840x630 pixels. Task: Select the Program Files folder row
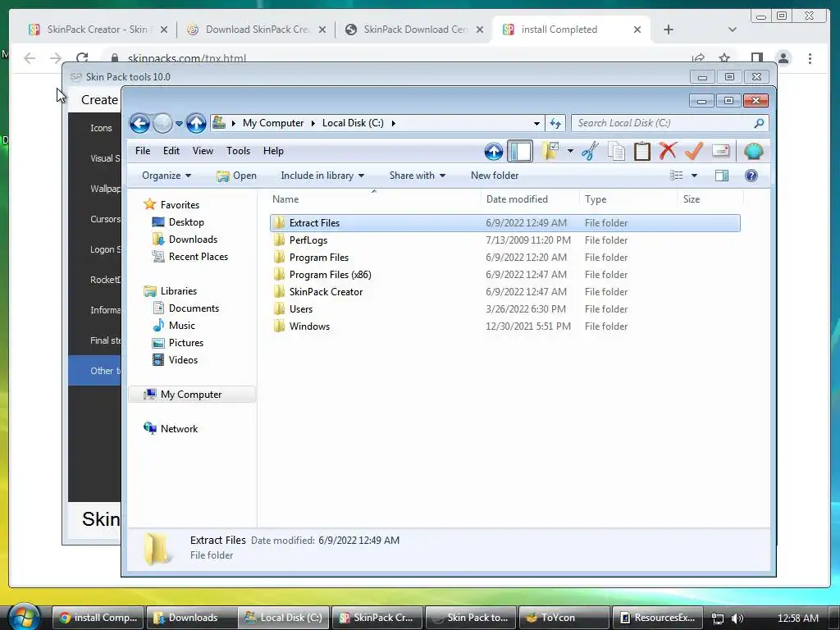click(505, 258)
